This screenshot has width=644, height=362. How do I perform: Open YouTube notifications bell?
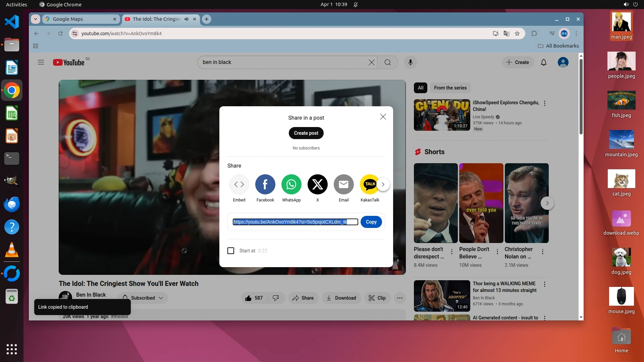coord(544,62)
